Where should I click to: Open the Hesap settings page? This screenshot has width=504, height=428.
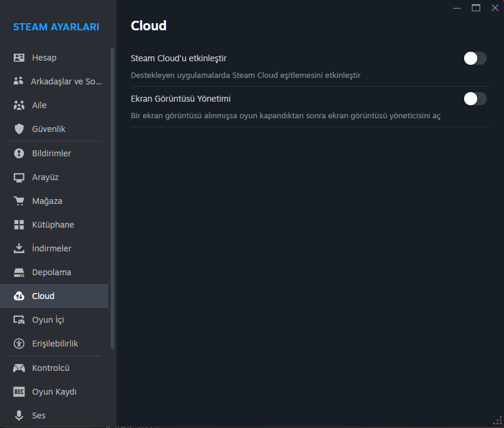tap(54, 58)
